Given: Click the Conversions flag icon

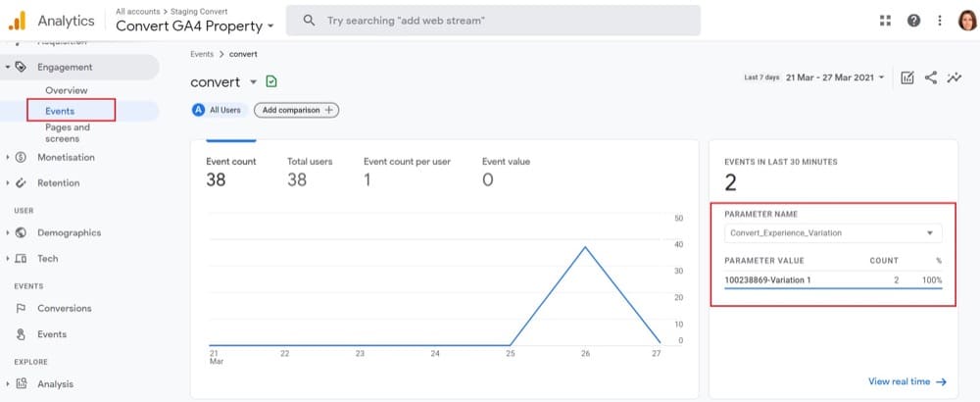Looking at the screenshot, I should [21, 308].
